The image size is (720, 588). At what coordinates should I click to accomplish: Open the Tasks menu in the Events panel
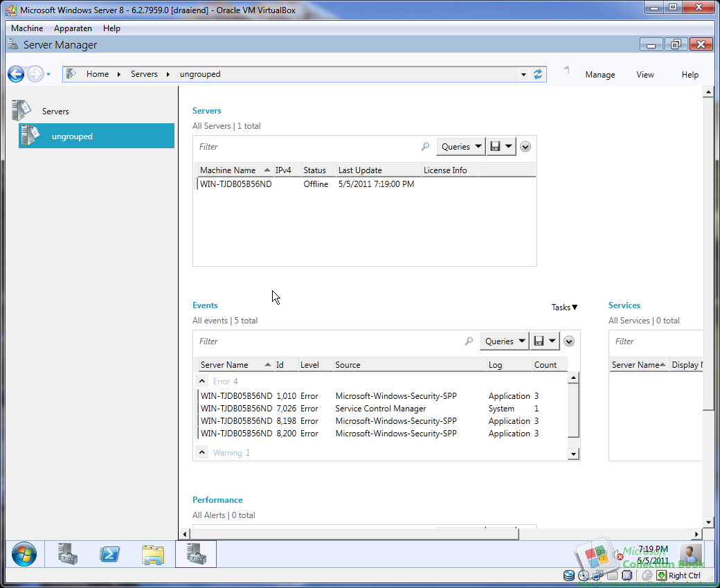(x=564, y=307)
